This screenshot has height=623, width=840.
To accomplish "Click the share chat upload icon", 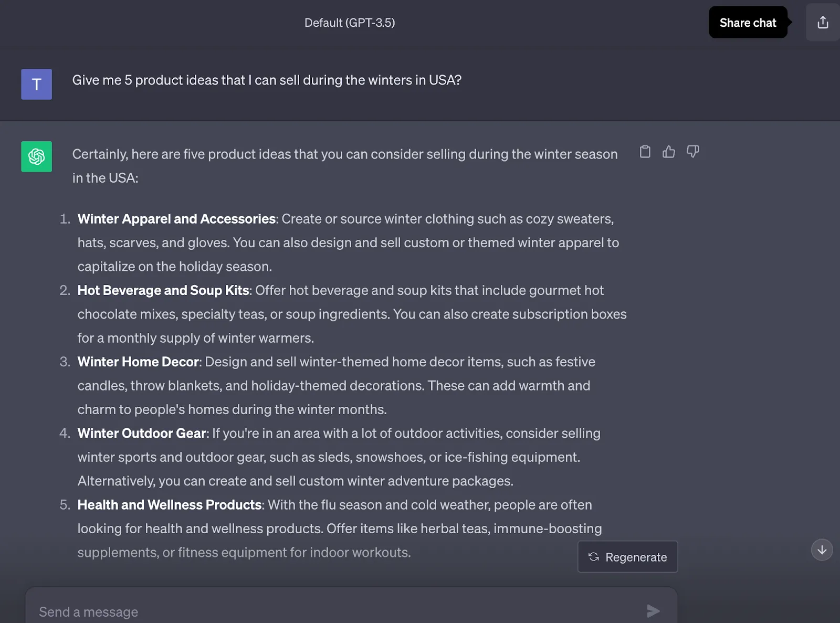I will [823, 23].
